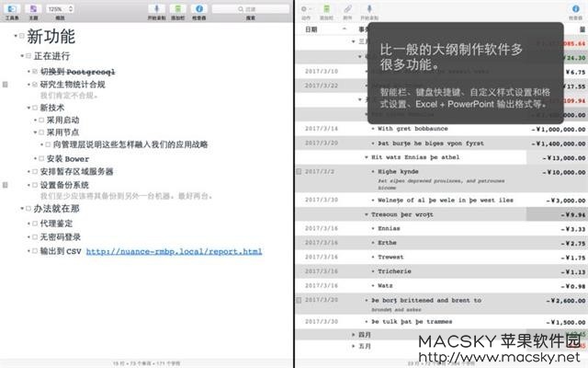Viewport: 588px width, 368px height.
Task: Check the 输出到 CSV checkbox
Action: [35, 251]
